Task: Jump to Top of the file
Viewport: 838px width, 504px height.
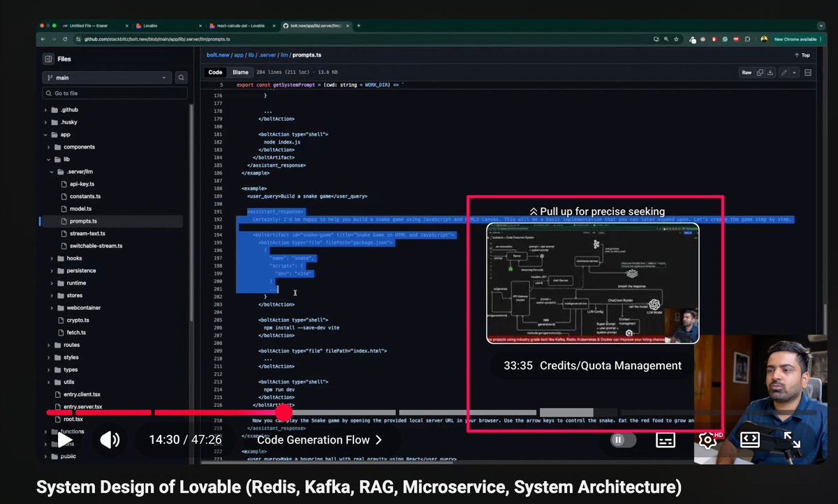Action: point(802,55)
